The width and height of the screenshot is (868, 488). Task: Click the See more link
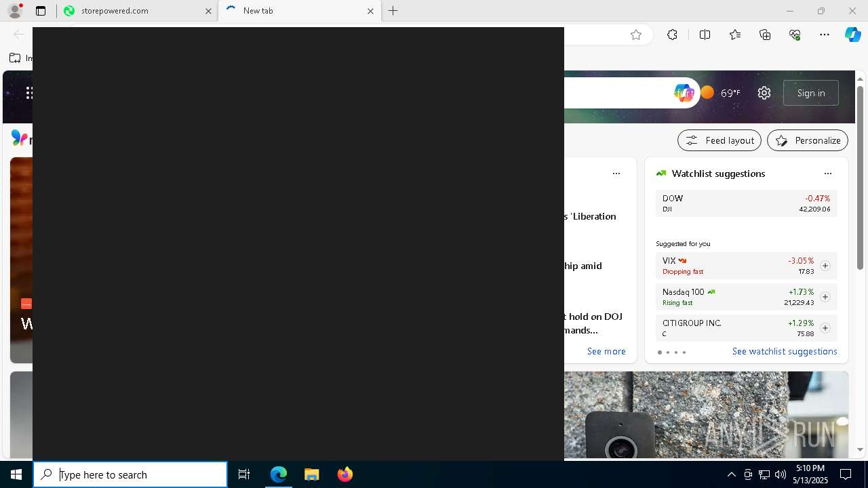606,351
